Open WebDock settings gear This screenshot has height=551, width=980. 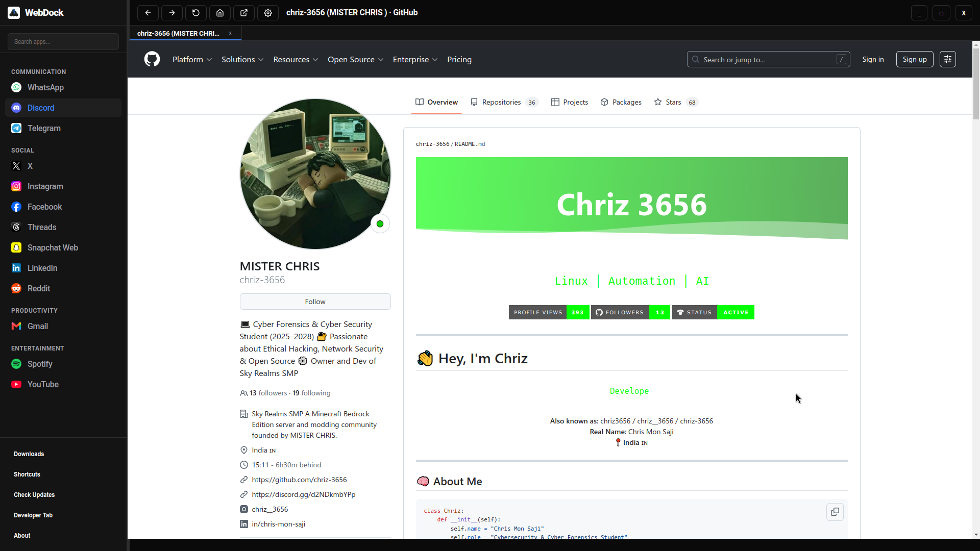(x=268, y=13)
